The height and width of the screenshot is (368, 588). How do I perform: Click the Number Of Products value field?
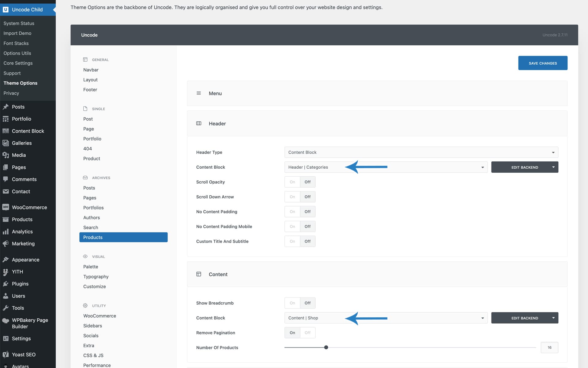tap(549, 347)
